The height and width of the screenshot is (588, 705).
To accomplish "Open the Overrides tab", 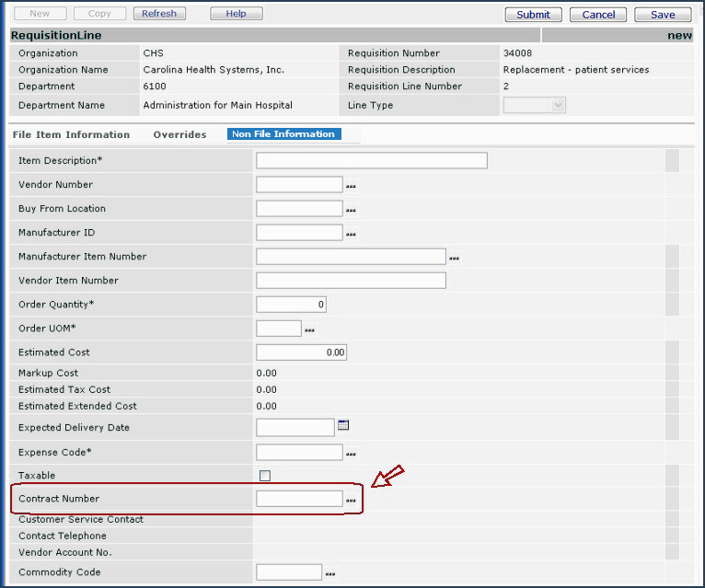I will (x=179, y=134).
